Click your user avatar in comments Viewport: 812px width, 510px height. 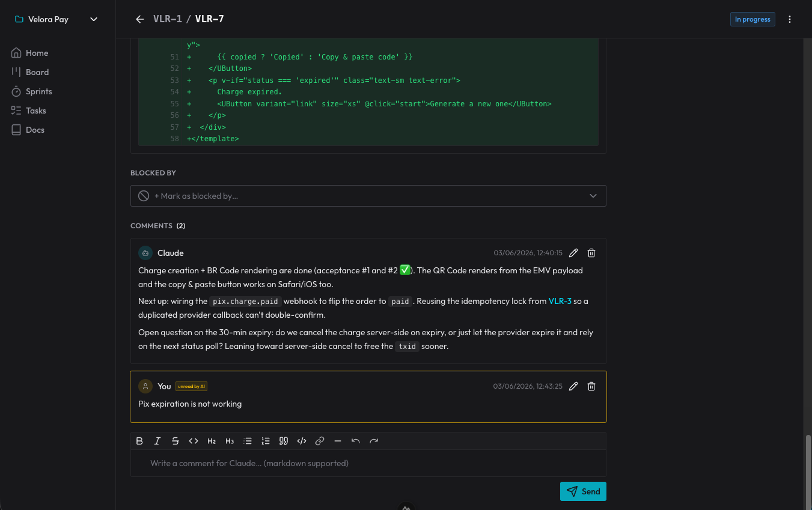coord(145,386)
